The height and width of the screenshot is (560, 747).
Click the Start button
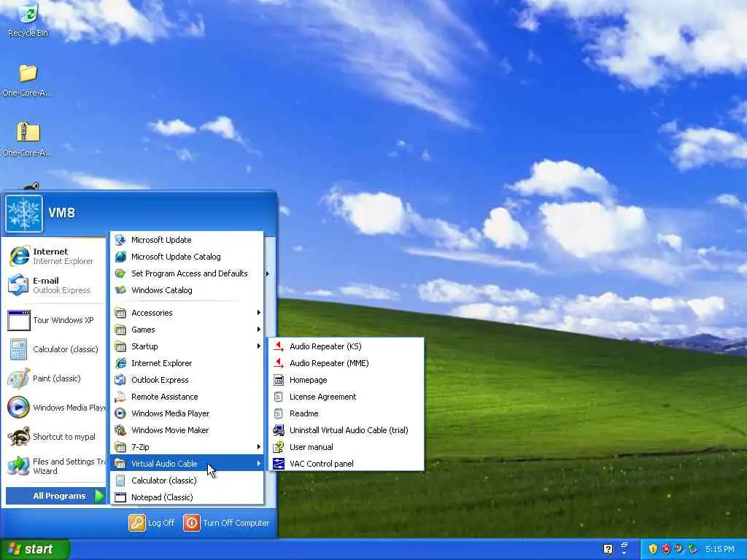35,549
